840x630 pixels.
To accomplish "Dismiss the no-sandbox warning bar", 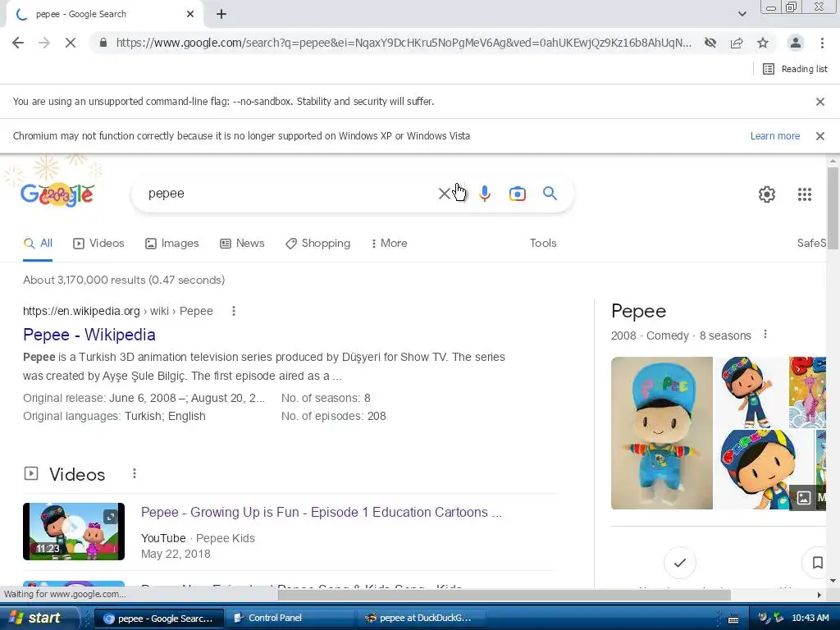I will coord(819,102).
